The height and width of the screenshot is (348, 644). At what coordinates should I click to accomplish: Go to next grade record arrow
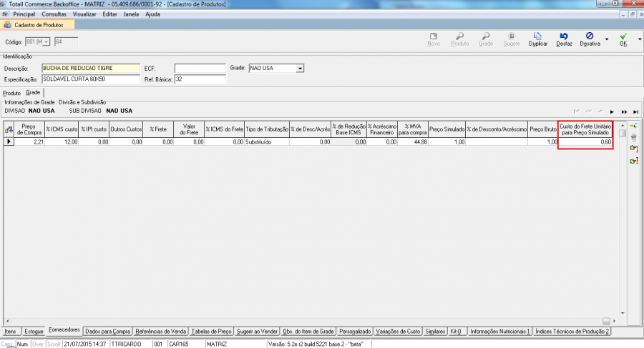pos(612,112)
